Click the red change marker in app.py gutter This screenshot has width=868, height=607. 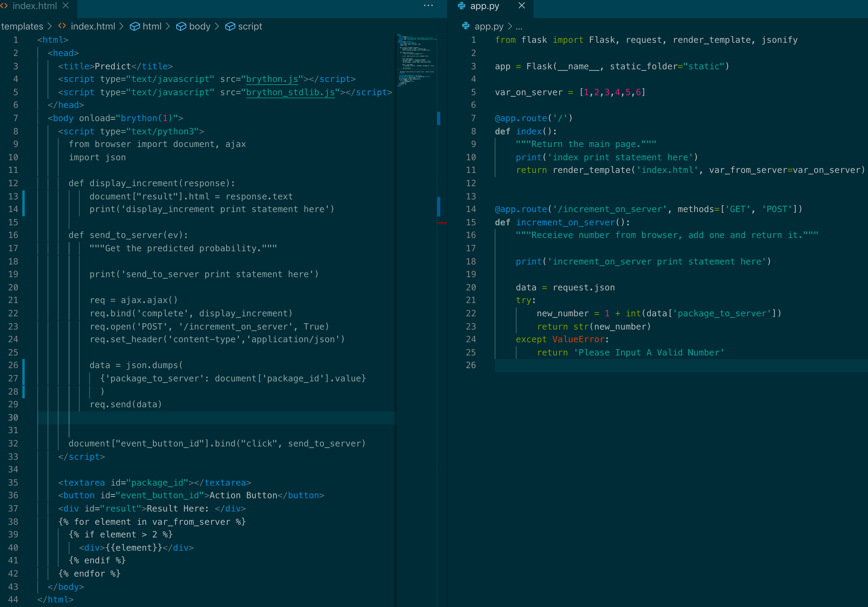click(x=442, y=223)
